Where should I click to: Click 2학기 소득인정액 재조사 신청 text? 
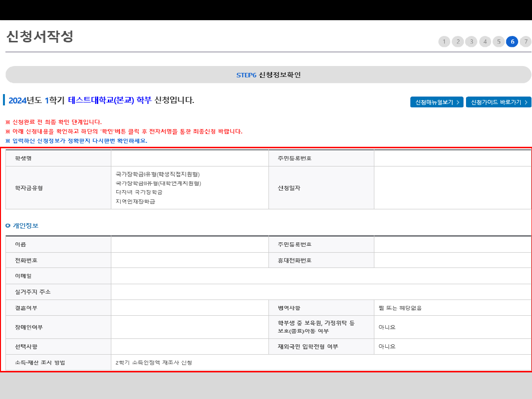154,363
